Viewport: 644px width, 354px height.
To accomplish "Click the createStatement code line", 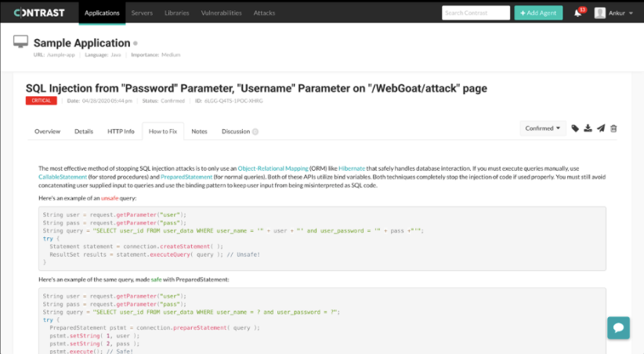I will [136, 247].
